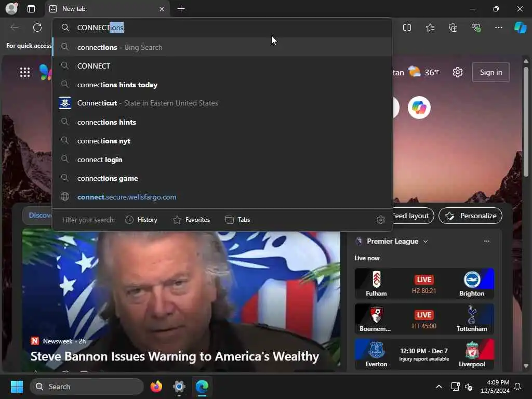
Task: Select 'connections game' suggestion
Action: click(x=222, y=178)
